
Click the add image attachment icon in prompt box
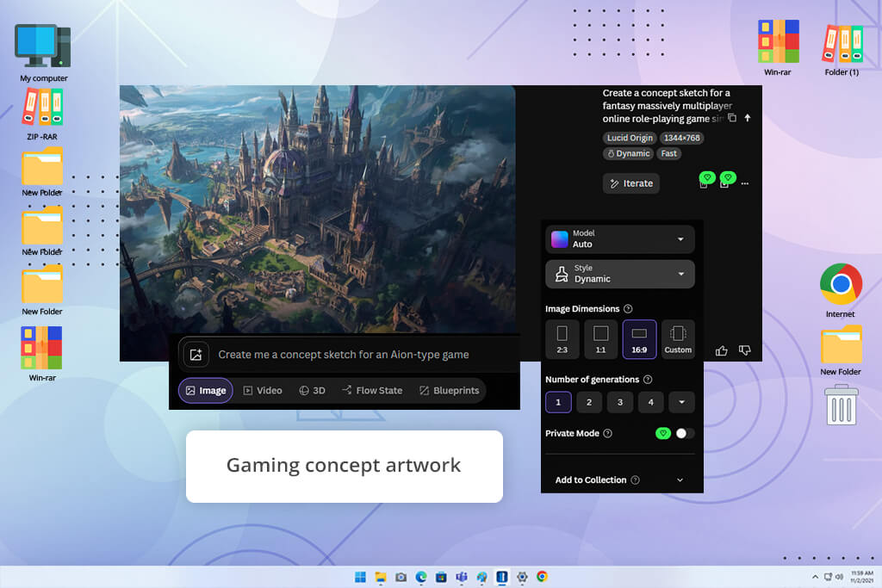[196, 355]
